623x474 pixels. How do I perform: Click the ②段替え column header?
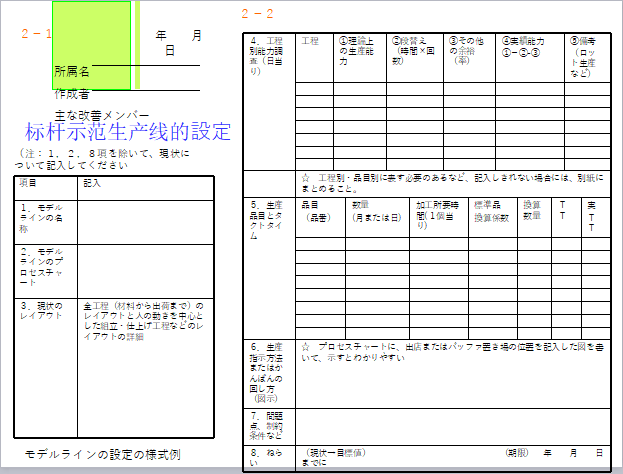414,52
